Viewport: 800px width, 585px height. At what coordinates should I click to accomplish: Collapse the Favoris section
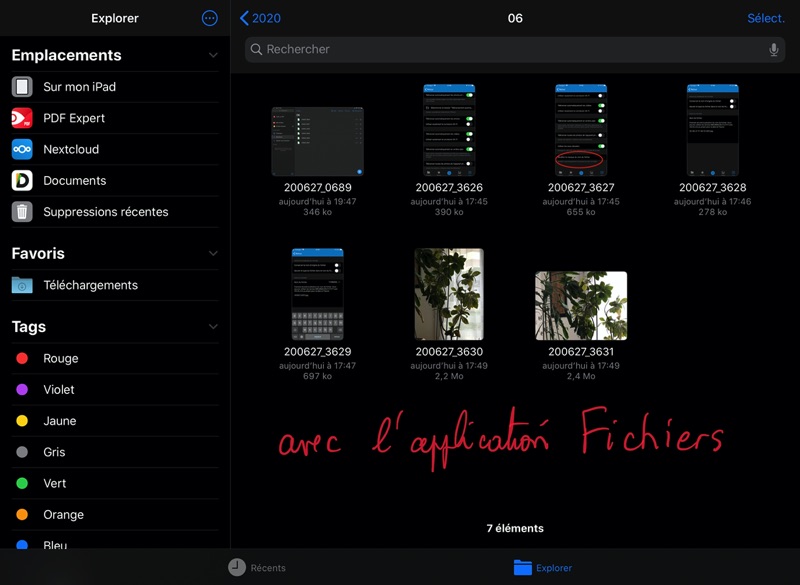[213, 254]
